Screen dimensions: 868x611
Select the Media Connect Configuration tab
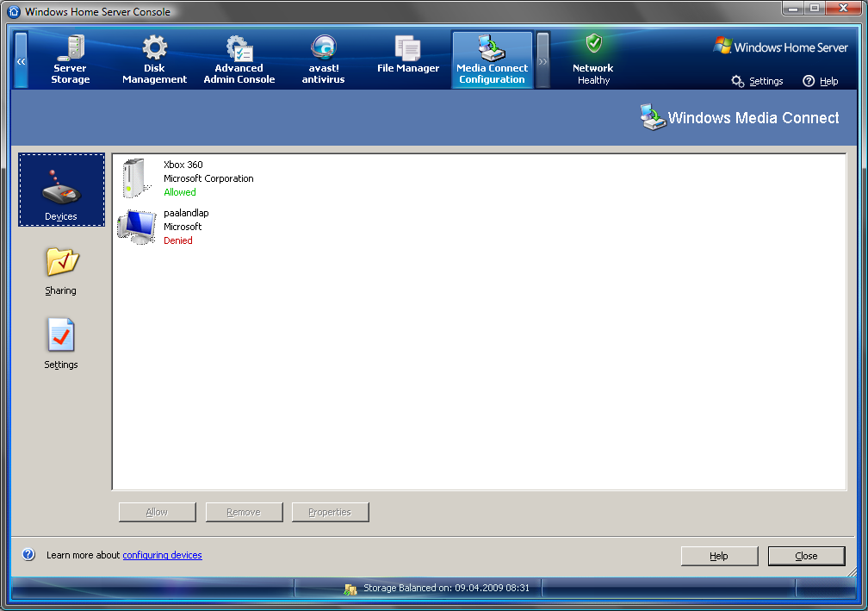click(x=493, y=59)
